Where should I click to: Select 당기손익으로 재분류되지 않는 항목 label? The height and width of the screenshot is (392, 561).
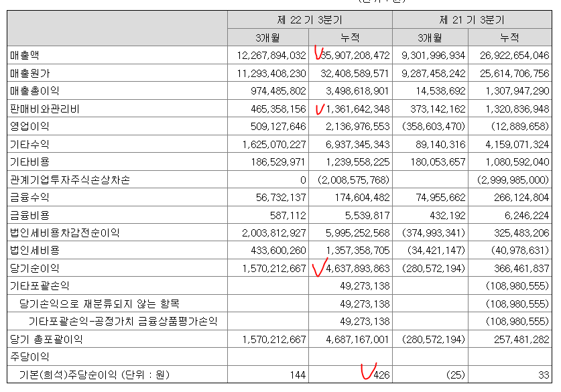99,304
